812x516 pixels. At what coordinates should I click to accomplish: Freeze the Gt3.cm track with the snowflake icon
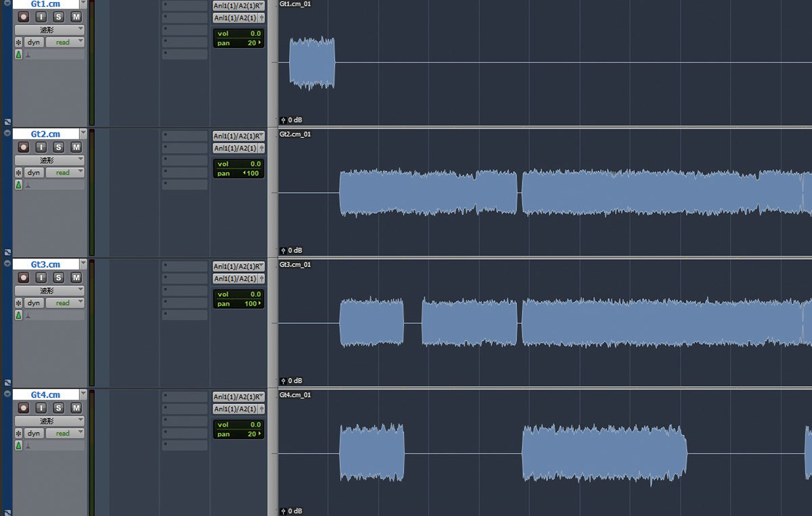(19, 303)
